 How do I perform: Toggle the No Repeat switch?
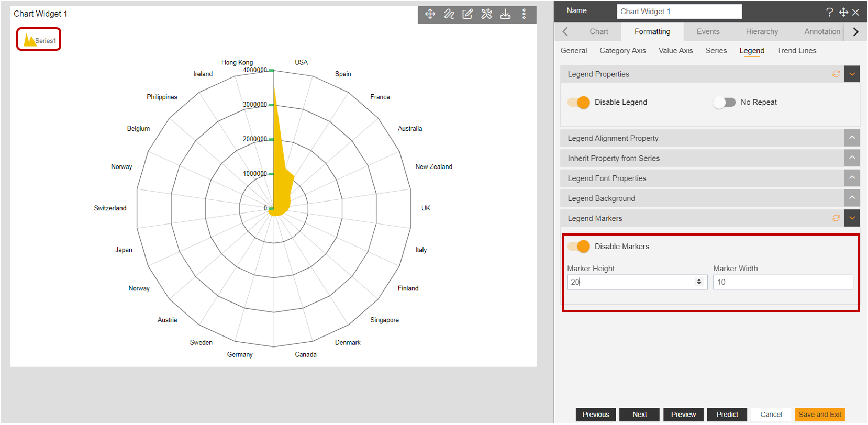pyautogui.click(x=725, y=103)
